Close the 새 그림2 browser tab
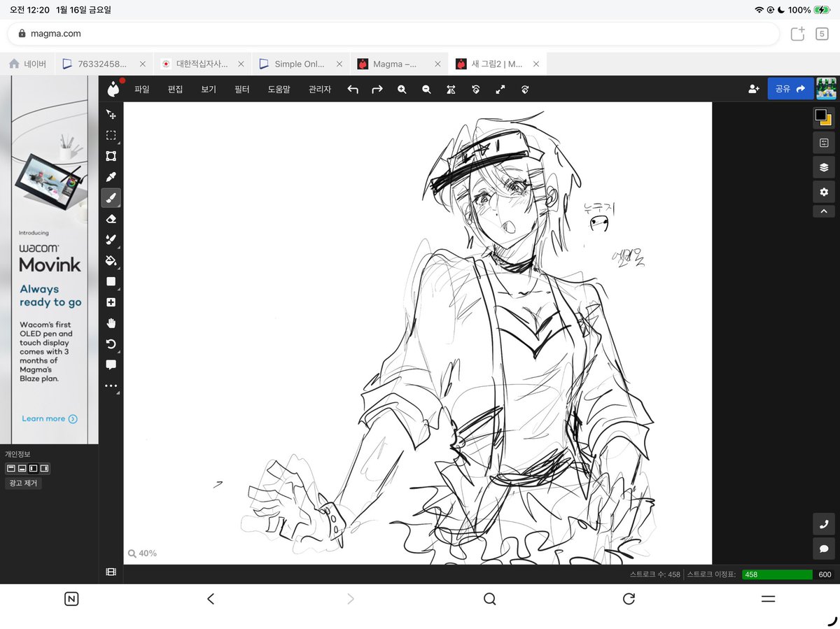Viewport: 840px width, 629px height. point(536,64)
